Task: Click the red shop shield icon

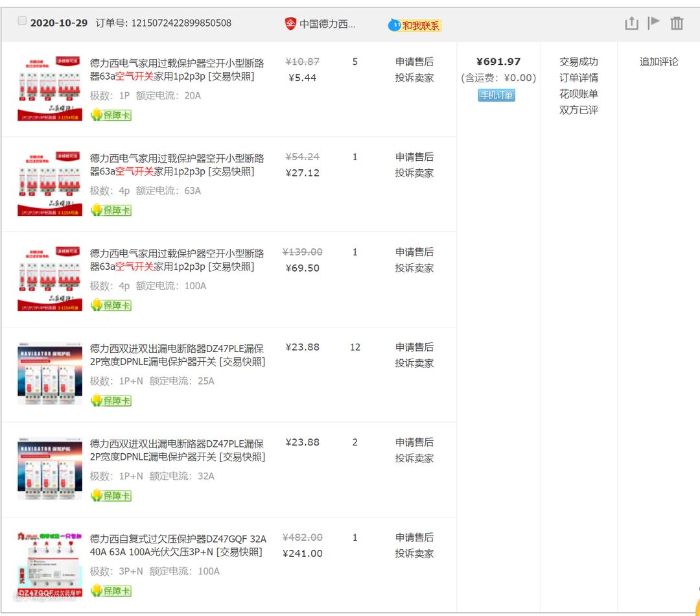Action: click(x=290, y=24)
